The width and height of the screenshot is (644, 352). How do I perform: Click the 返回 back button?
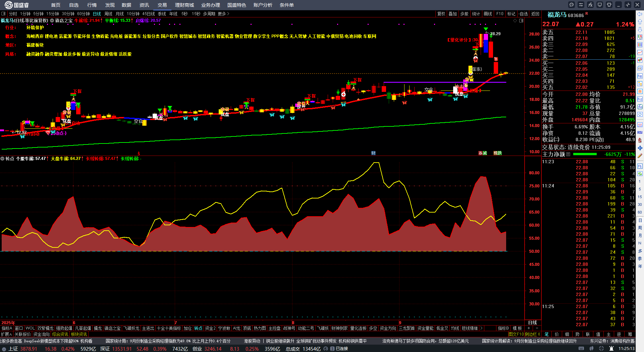pyautogui.click(x=535, y=14)
